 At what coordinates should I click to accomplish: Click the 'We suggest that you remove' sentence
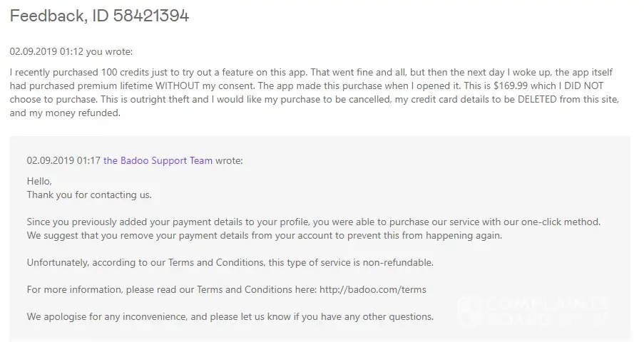(262, 234)
